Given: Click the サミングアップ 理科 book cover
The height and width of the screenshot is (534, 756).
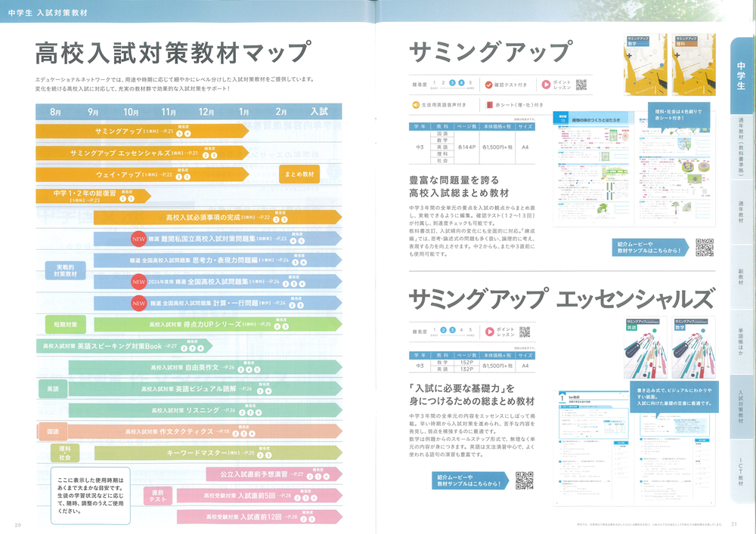Looking at the screenshot, I should click(x=694, y=65).
